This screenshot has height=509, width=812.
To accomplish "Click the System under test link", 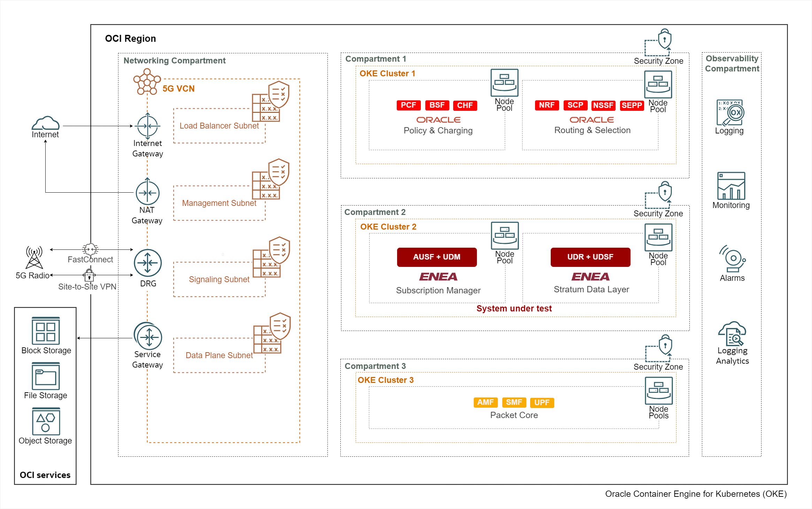I will 514,308.
